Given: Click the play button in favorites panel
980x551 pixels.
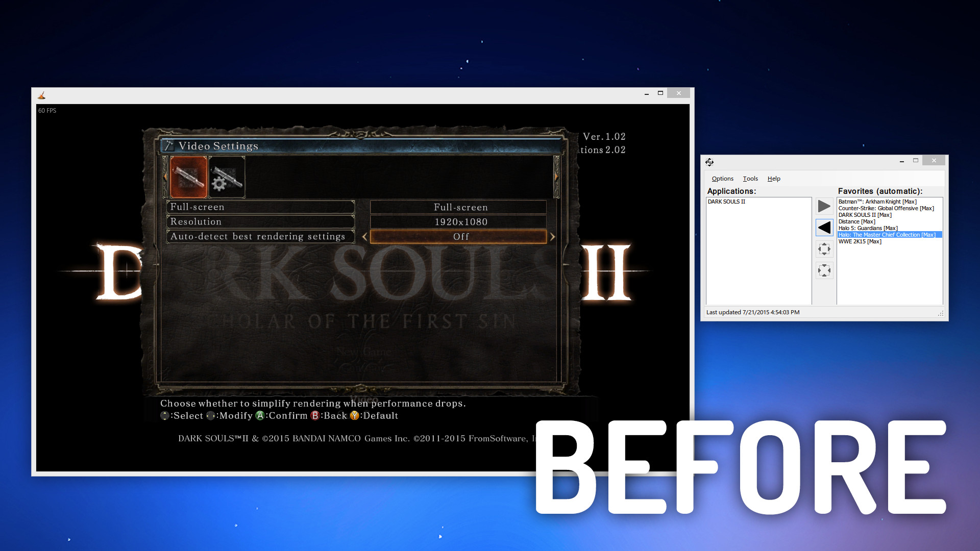Looking at the screenshot, I should [x=824, y=206].
